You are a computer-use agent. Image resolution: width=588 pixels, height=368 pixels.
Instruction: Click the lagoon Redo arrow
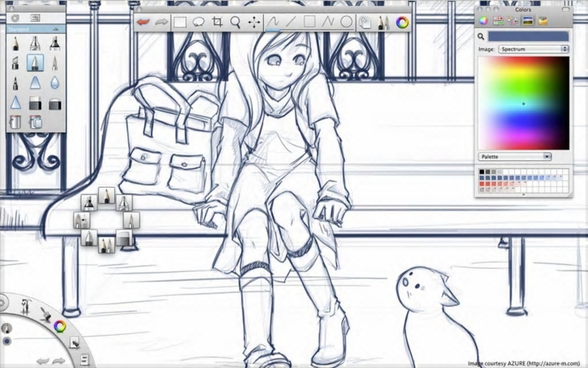pos(58,361)
